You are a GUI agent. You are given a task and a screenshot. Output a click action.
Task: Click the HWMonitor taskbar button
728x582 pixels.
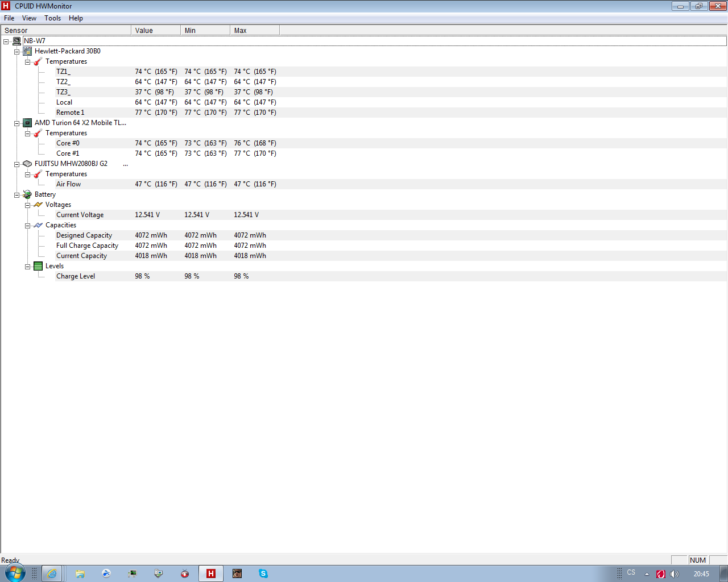(x=211, y=573)
